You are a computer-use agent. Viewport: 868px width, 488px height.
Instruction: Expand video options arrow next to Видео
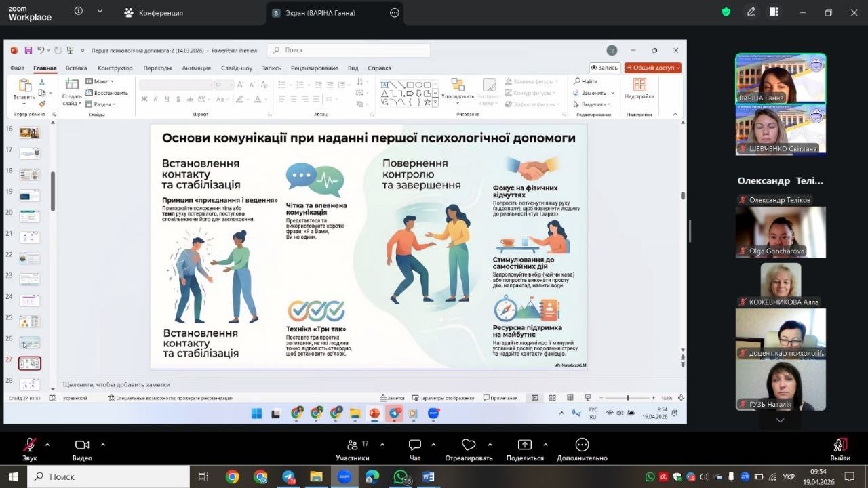click(x=103, y=445)
